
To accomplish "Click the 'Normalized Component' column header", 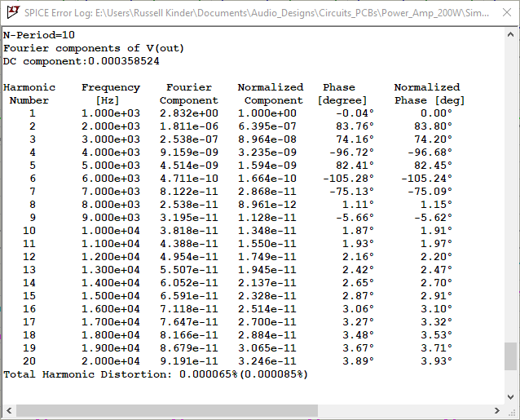I will (271, 94).
